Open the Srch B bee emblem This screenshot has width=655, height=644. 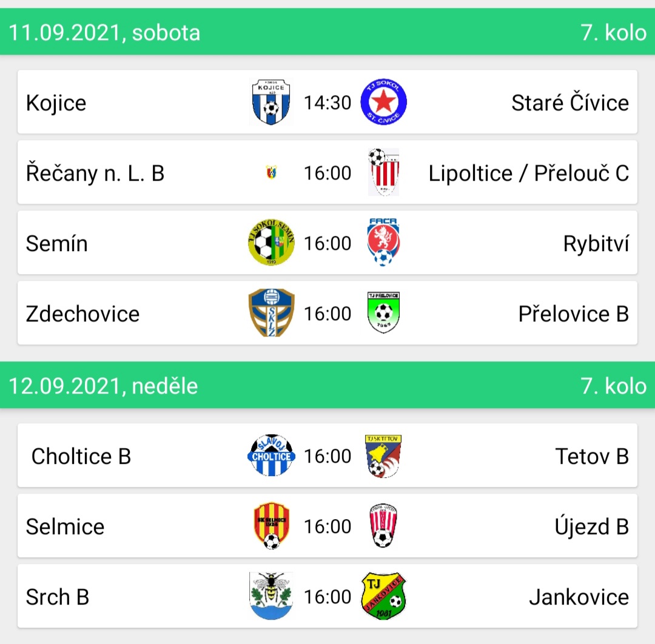pyautogui.click(x=271, y=596)
